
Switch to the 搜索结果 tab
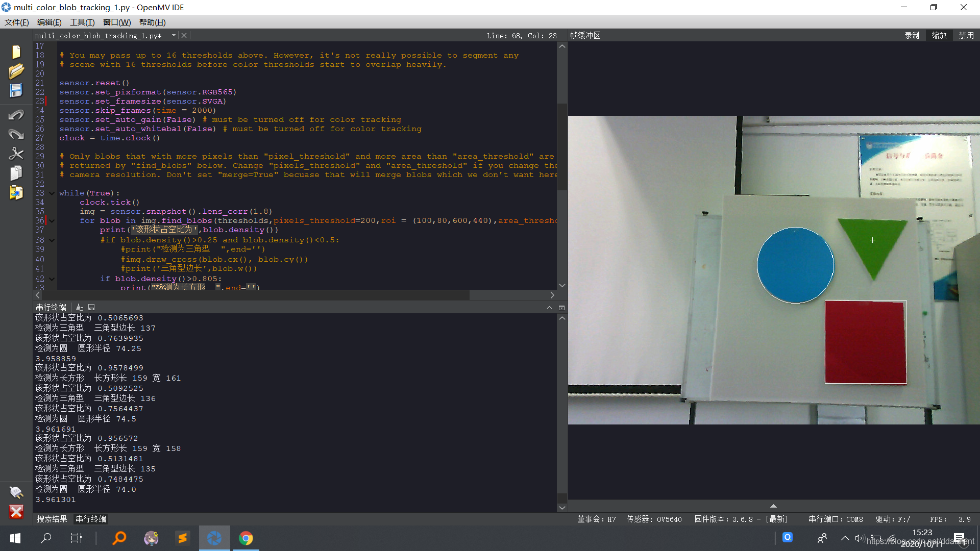click(x=52, y=519)
